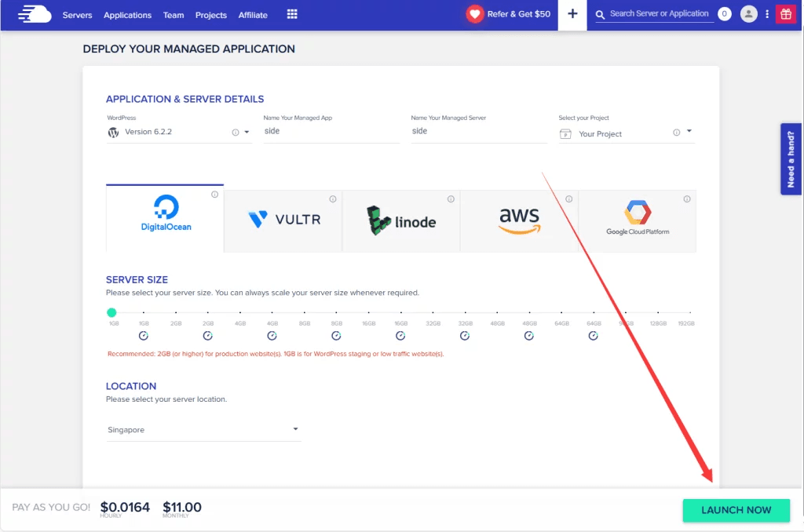Screen dimensions: 804x532
Task: Open the Need a hand? side tab
Action: (x=791, y=159)
